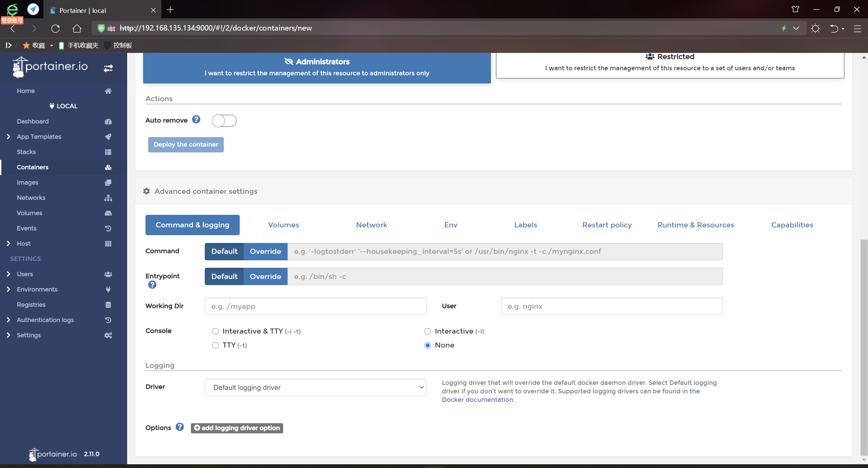Switch to the Restart policy tab
The width and height of the screenshot is (868, 468).
pos(607,225)
